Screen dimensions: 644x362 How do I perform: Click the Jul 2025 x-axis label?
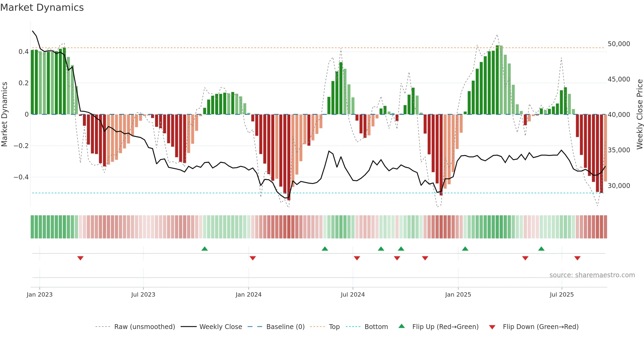562,294
